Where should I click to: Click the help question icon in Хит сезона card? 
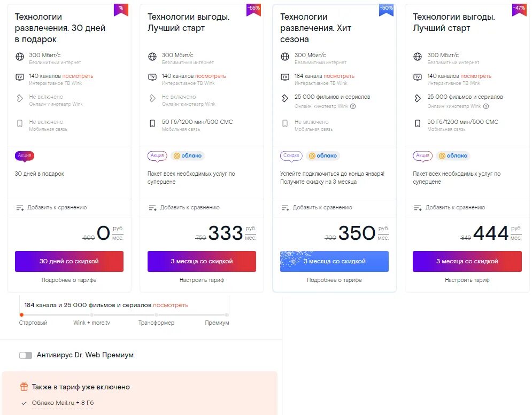point(353,106)
